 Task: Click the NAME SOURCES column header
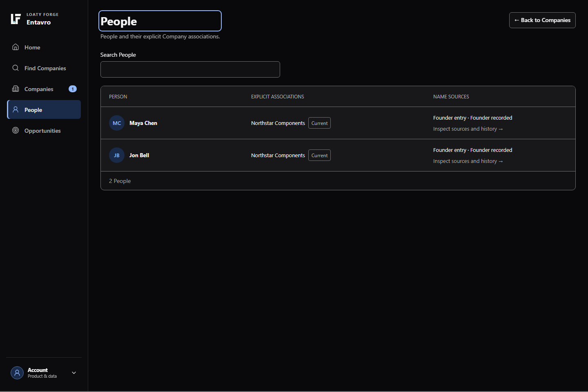(451, 97)
